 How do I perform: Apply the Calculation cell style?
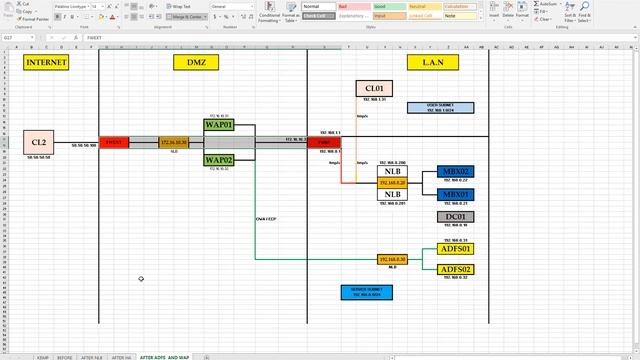460,7
